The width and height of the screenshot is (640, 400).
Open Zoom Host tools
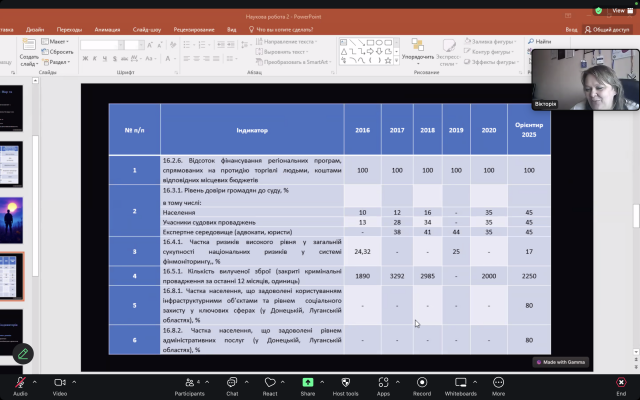(x=345, y=386)
